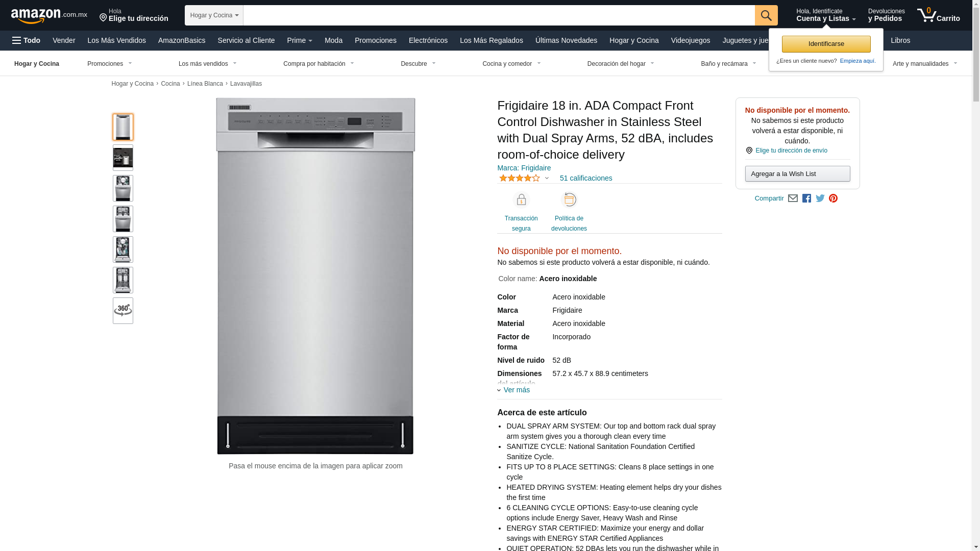Open the Cocina y comedor submenu
This screenshot has height=551, width=980.
tap(511, 64)
